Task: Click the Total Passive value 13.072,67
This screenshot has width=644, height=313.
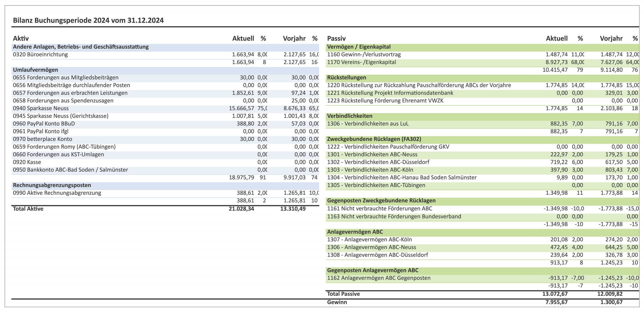Action: coord(555,294)
